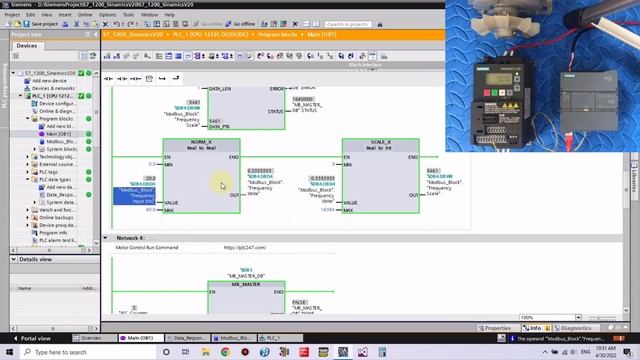Open the Help menu
The height and width of the screenshot is (360, 640).
(169, 15)
